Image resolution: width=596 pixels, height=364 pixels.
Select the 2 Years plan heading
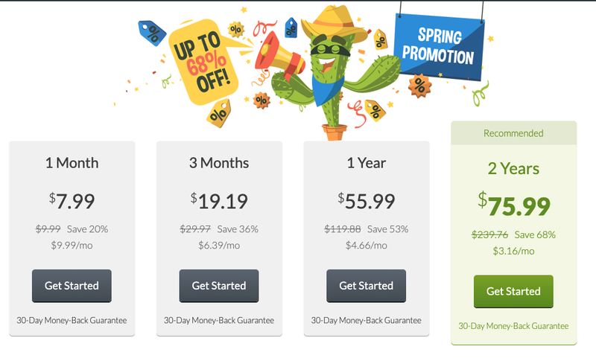pyautogui.click(x=513, y=169)
